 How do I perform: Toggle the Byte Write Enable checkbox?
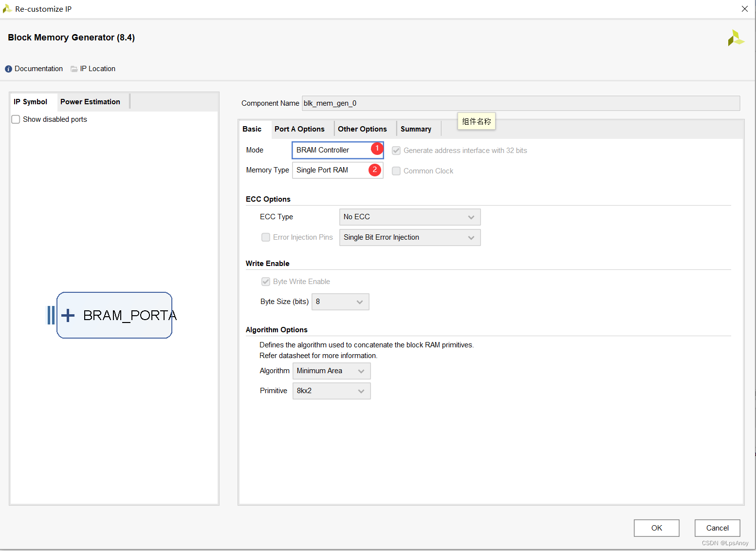pyautogui.click(x=266, y=282)
